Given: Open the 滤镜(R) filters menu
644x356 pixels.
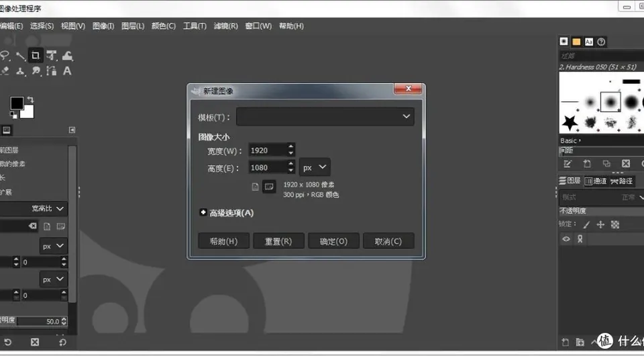Looking at the screenshot, I should 226,26.
